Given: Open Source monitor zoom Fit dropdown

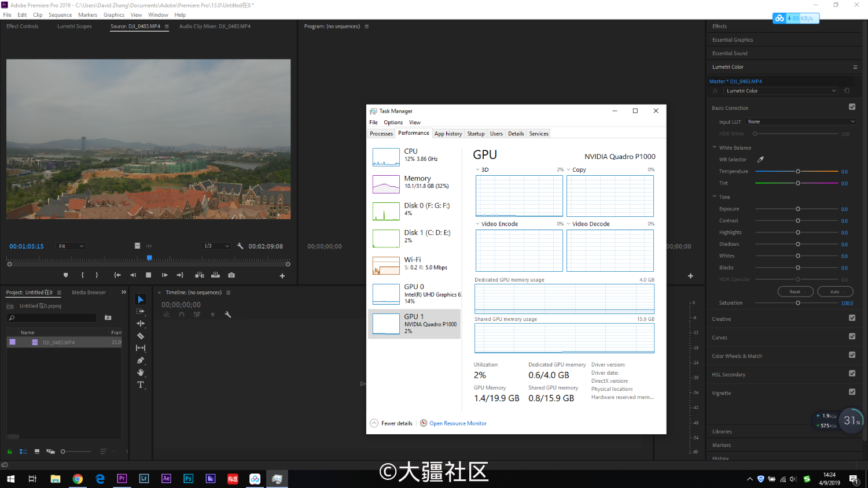Looking at the screenshot, I should [x=71, y=246].
